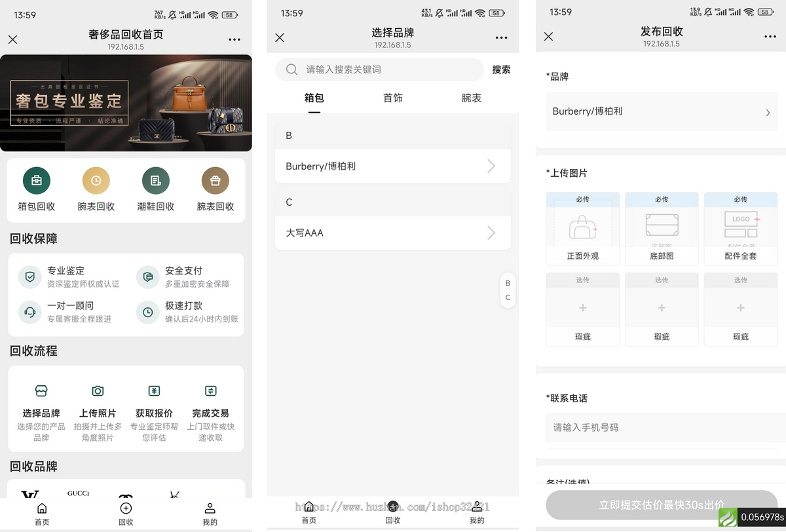Open more options on 发布回收 page

pos(770,36)
